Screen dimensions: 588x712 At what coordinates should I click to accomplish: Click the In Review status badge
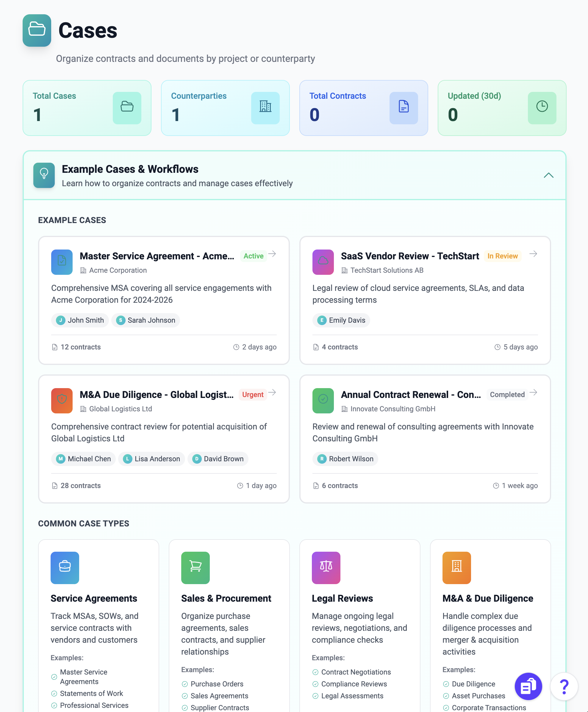coord(502,256)
